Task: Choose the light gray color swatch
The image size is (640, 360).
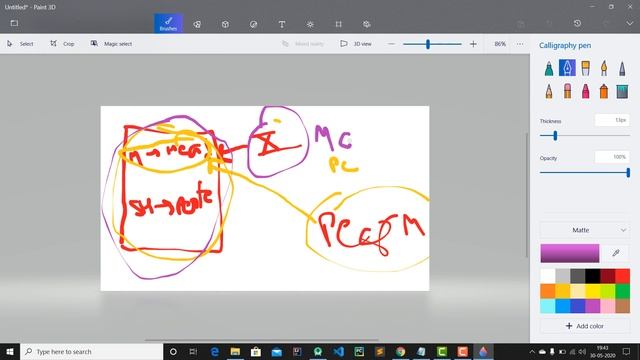Action: point(562,276)
